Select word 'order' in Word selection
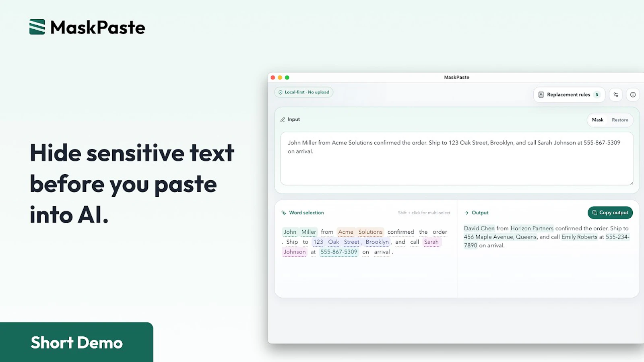Screen dimensions: 644x362 click(440, 232)
